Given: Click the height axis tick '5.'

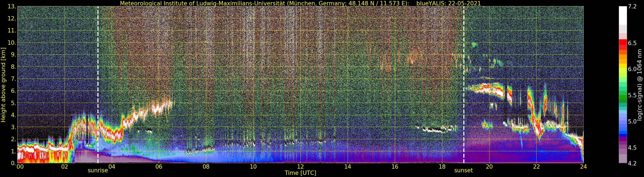Looking at the screenshot, I should click(x=14, y=103).
